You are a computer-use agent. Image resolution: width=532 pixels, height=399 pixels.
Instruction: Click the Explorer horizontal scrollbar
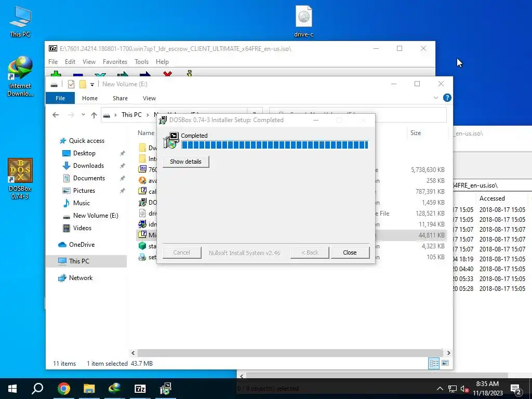[x=290, y=353]
